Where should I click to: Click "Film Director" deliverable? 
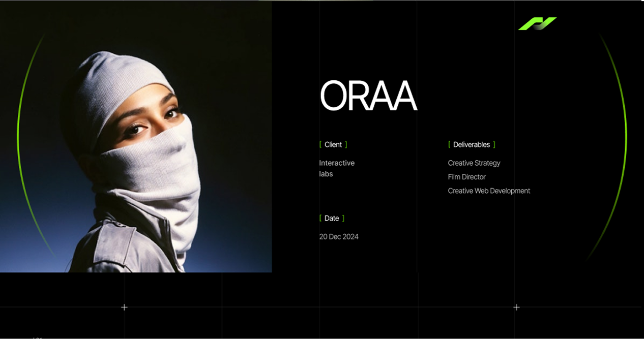tap(467, 177)
